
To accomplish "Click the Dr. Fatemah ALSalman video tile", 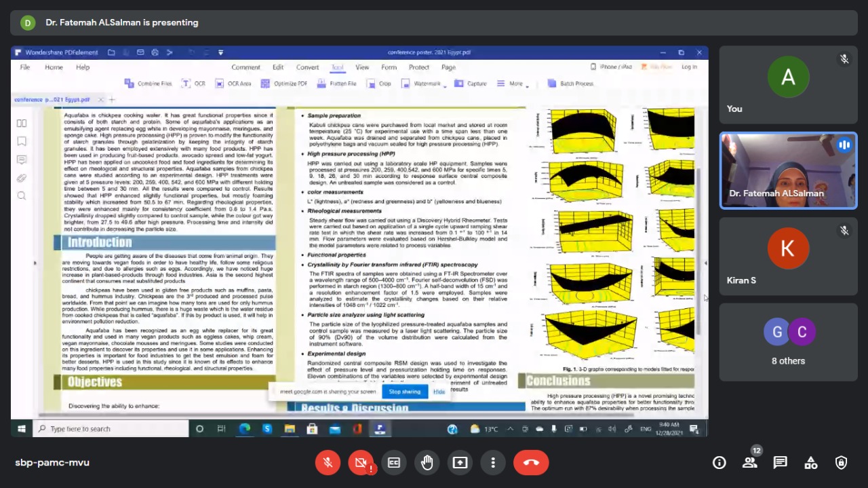I will point(789,170).
